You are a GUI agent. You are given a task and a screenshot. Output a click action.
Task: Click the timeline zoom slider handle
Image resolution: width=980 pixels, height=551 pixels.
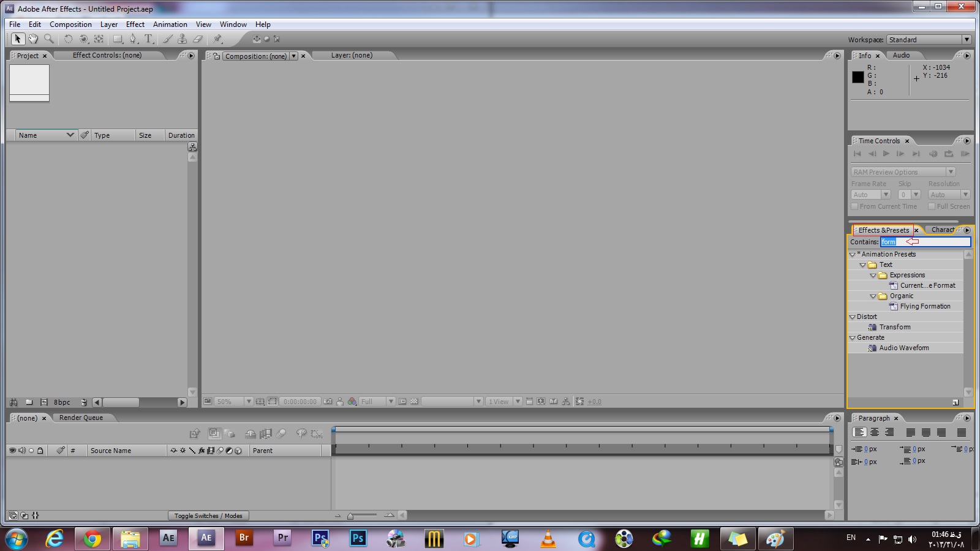pyautogui.click(x=350, y=516)
